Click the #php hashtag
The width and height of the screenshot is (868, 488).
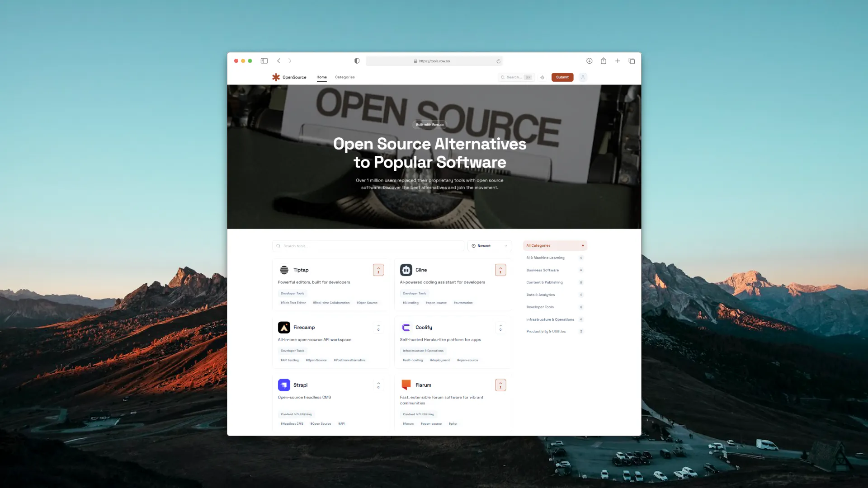point(453,424)
